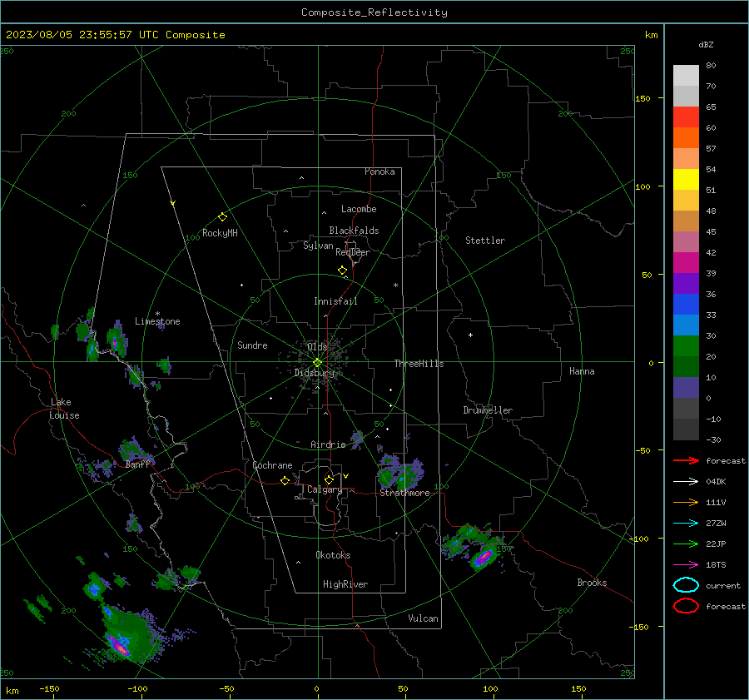Image resolution: width=749 pixels, height=700 pixels.
Task: Click the Lake Louise label
Action: click(64, 409)
